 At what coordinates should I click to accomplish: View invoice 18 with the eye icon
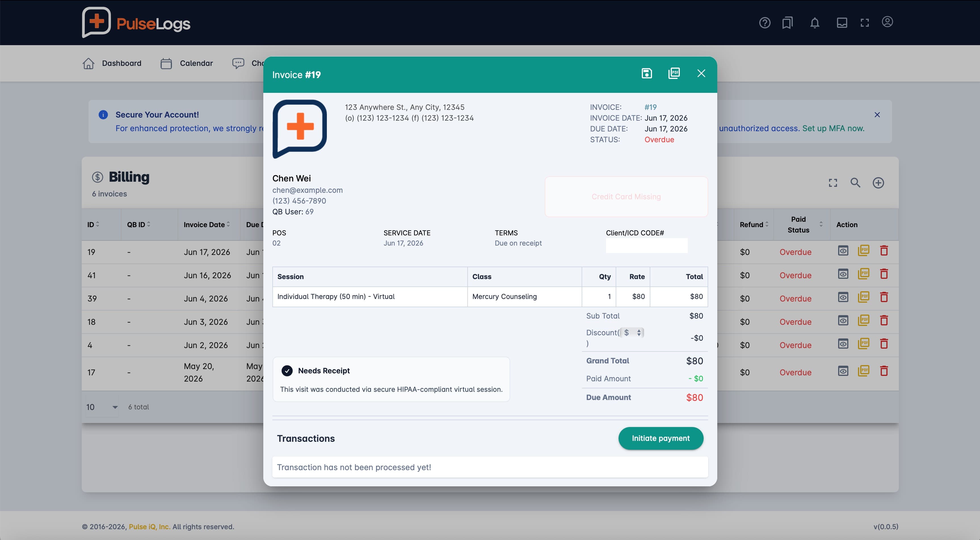pos(843,321)
